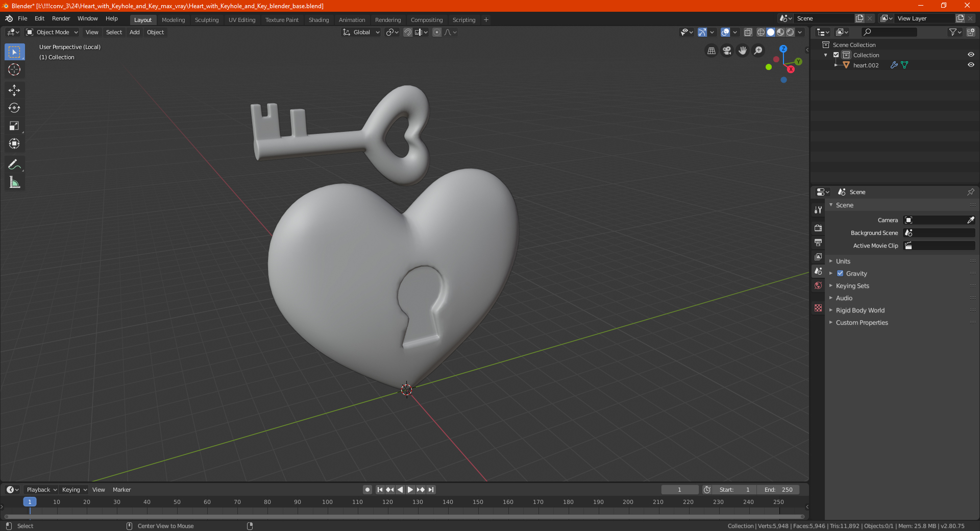This screenshot has height=531, width=980.
Task: Click the zoom view magnifier icon
Action: 758,51
